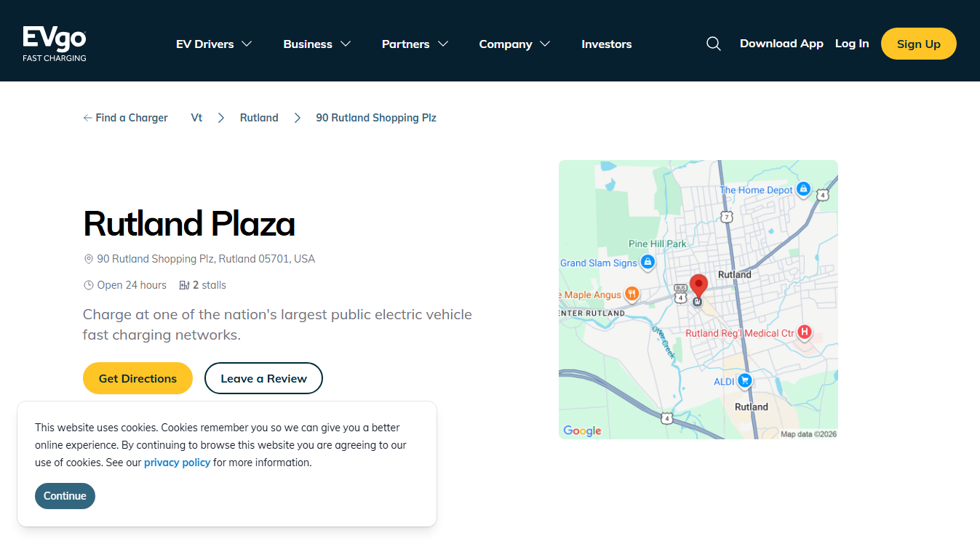Click the Leave a Review button
This screenshot has width=980, height=544.
(263, 378)
